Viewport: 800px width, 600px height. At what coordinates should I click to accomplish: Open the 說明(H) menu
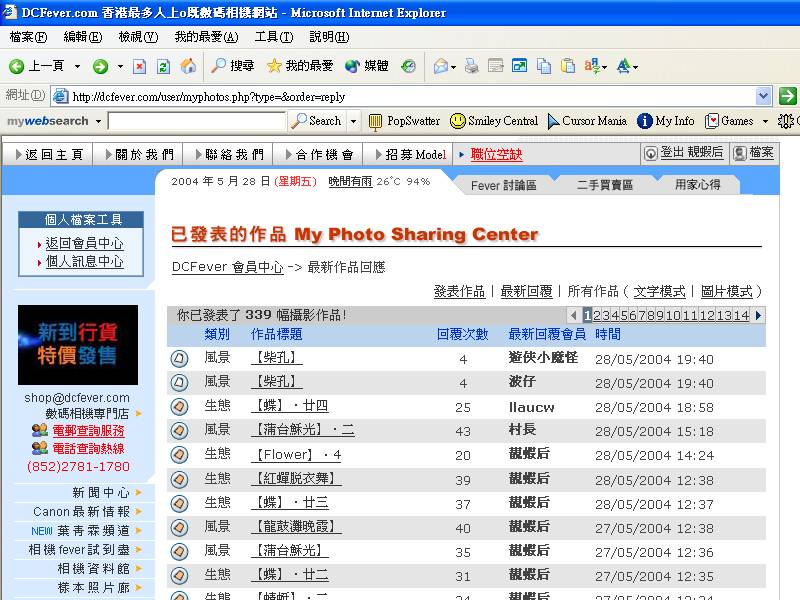[329, 37]
